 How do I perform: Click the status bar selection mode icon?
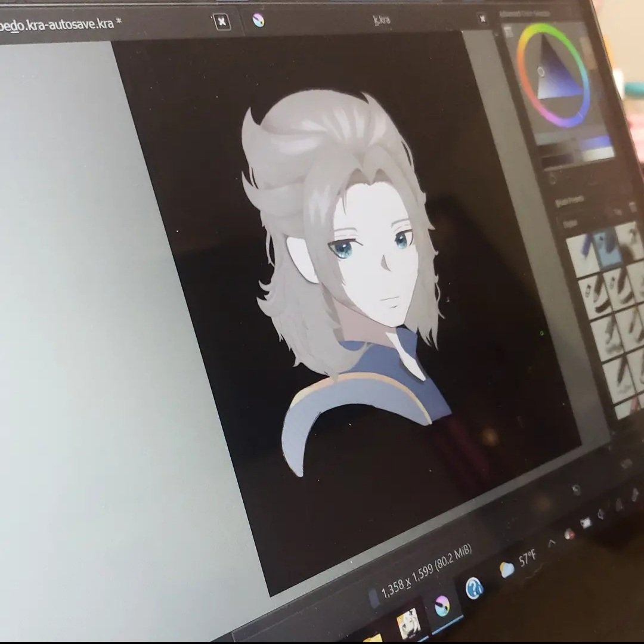[x=373, y=598]
